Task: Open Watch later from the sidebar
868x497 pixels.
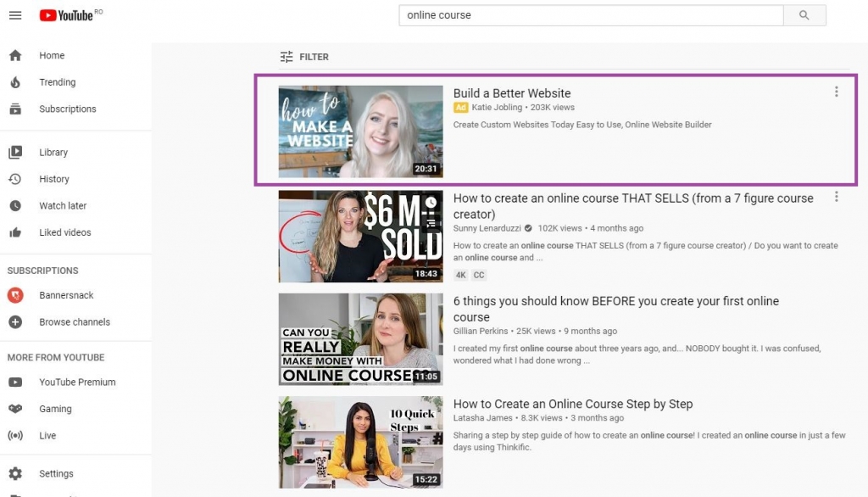Action: (64, 205)
